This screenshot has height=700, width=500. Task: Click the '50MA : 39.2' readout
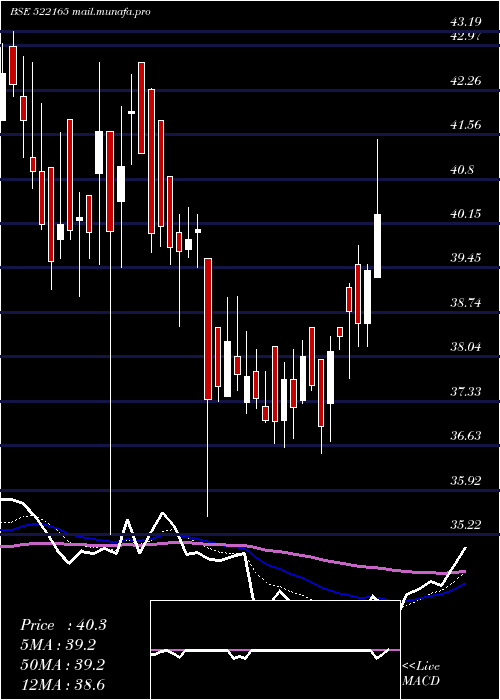62,665
